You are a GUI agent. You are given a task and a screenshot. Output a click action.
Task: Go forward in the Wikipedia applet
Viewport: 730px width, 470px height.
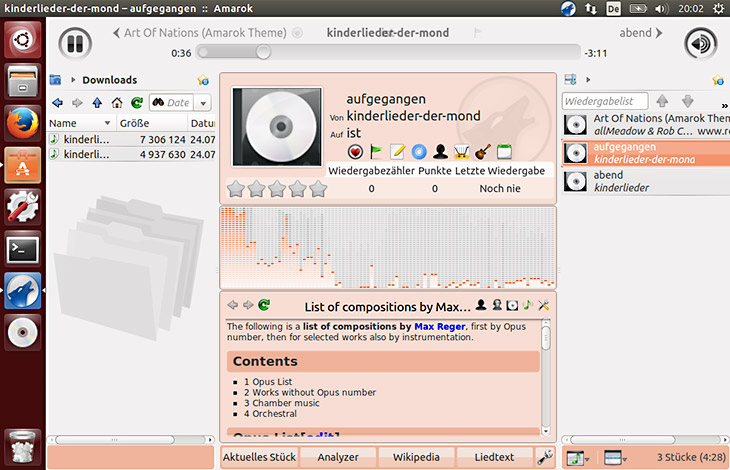pos(248,305)
